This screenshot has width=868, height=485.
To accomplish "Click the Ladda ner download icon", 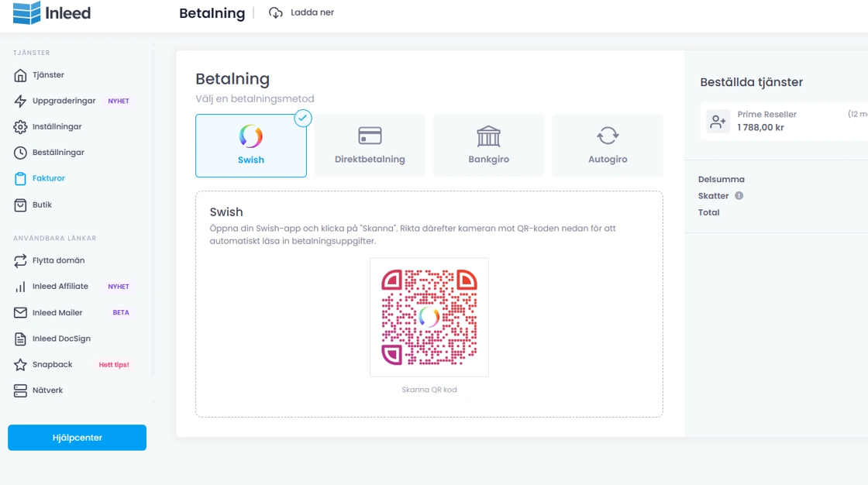I will pos(276,12).
